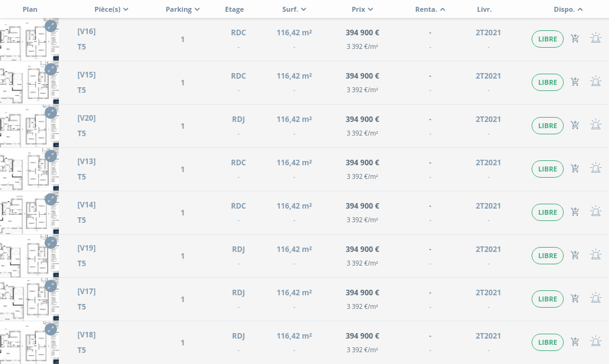Screen dimensions: 609x364
Task: Click Dispo. column header
Action: [x=568, y=9]
